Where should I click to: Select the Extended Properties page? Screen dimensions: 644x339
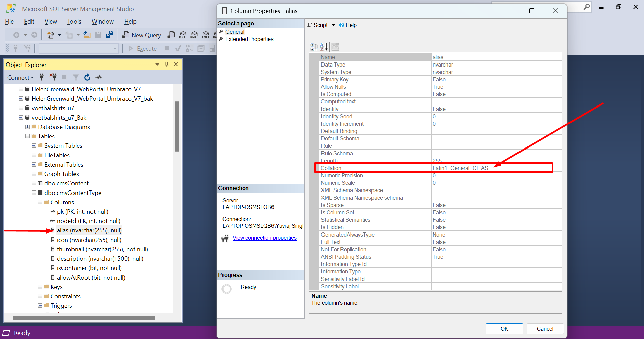(x=249, y=39)
